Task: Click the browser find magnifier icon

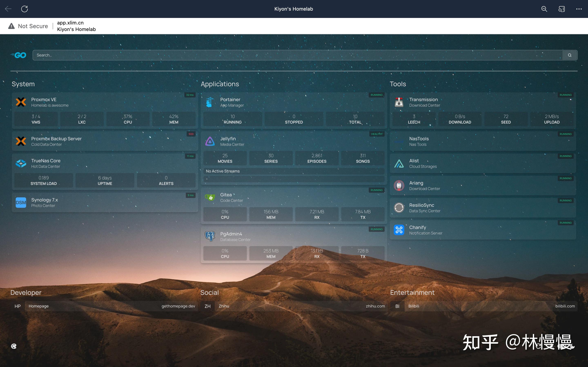Action: click(544, 9)
